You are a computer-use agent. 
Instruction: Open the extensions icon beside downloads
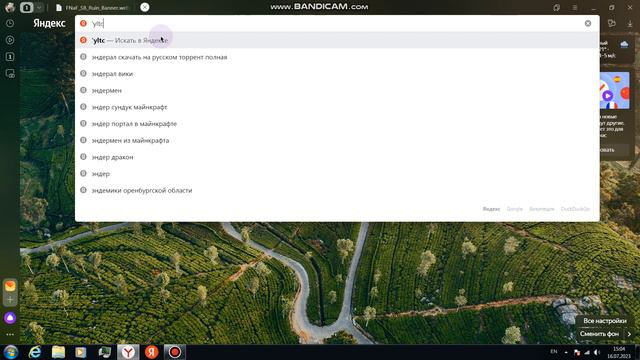point(611,23)
